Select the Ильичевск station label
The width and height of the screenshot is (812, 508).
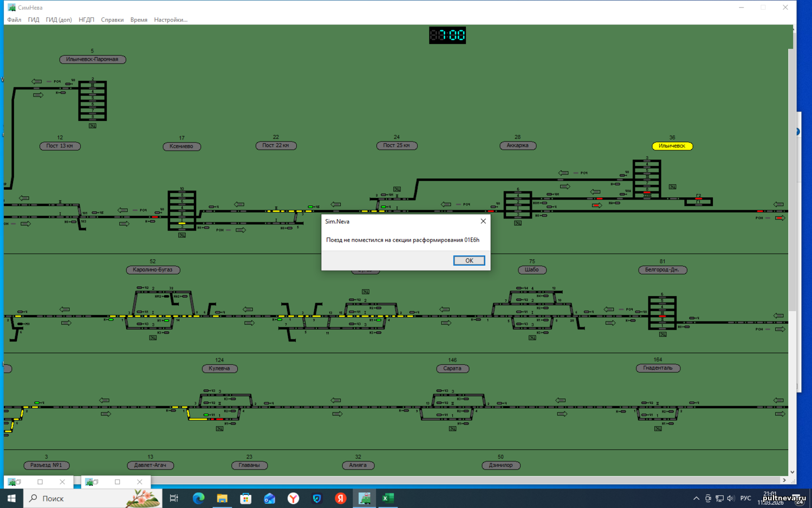[672, 146]
